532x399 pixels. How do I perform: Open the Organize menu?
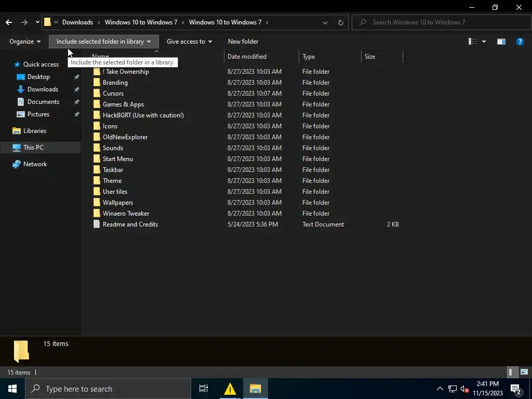point(25,42)
